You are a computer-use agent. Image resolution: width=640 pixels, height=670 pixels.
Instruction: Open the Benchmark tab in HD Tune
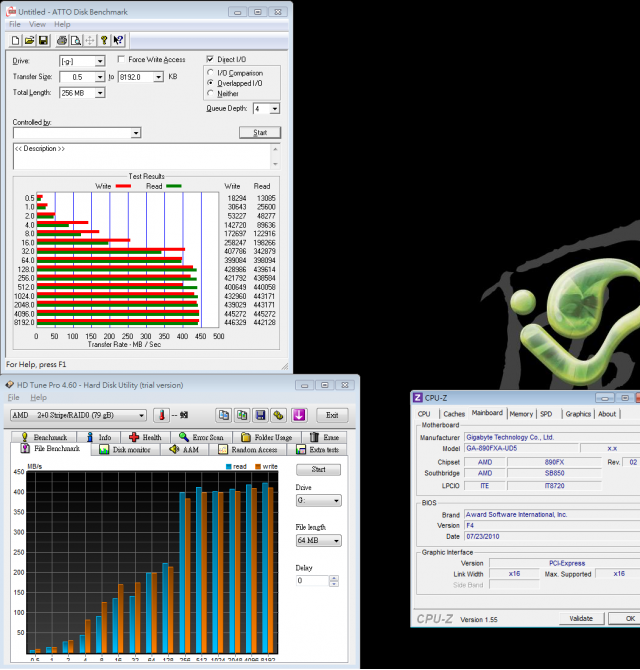coord(44,437)
